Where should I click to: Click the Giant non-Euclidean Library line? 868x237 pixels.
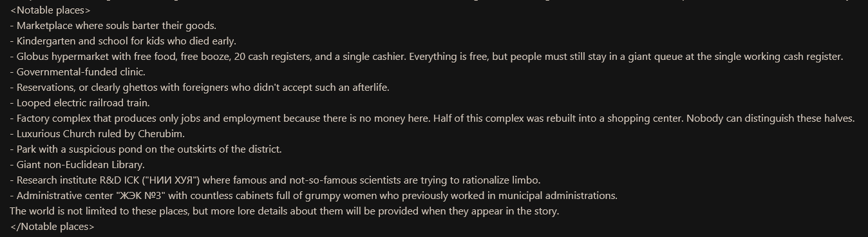(77, 165)
